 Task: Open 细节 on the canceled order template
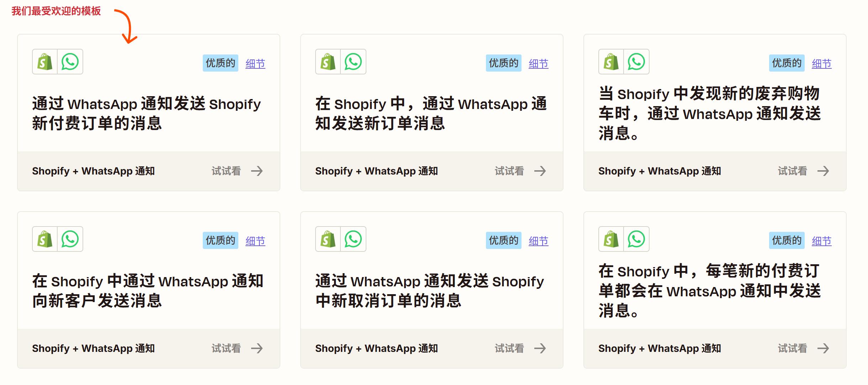tap(539, 240)
